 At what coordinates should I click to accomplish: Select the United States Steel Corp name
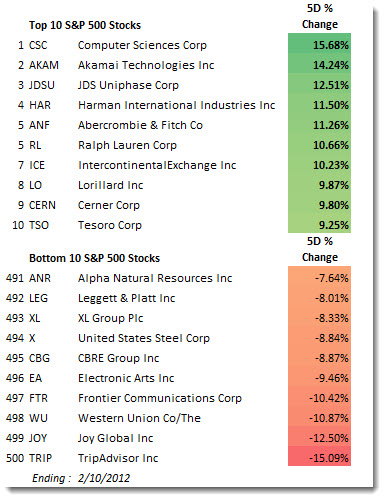point(144,338)
